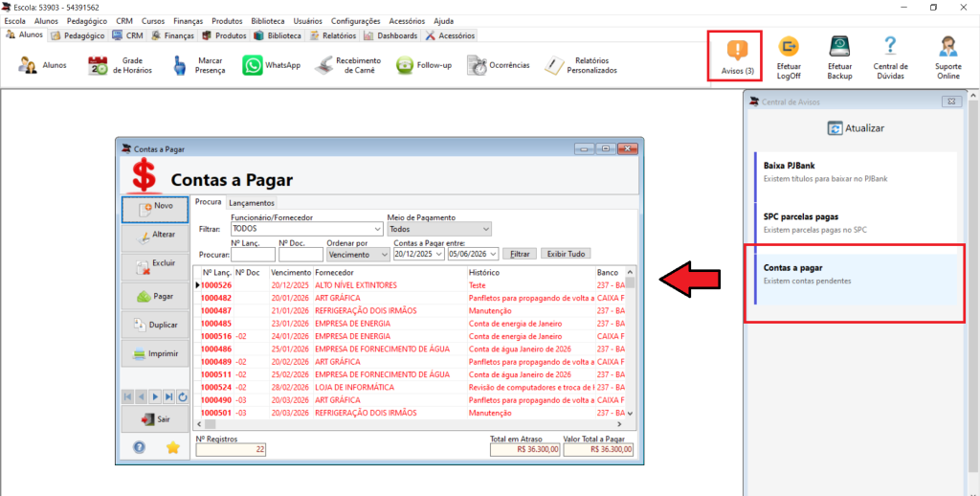980x496 pixels.
Task: Switch to the Dashboards toolbar tab
Action: (x=390, y=35)
